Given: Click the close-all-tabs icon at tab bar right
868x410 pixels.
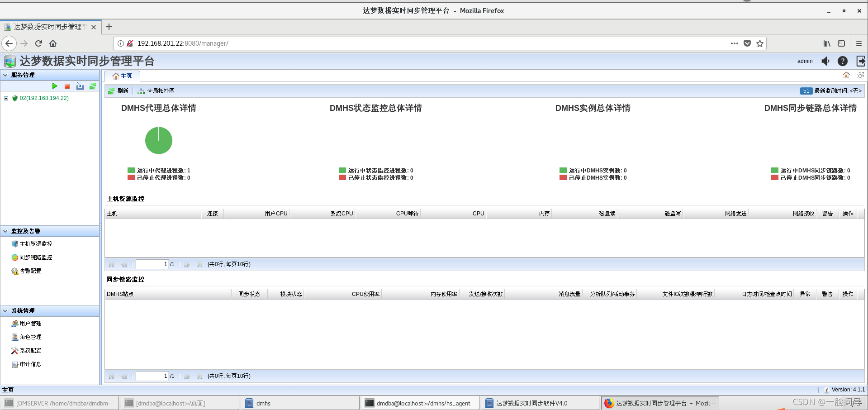Looking at the screenshot, I should (x=860, y=75).
